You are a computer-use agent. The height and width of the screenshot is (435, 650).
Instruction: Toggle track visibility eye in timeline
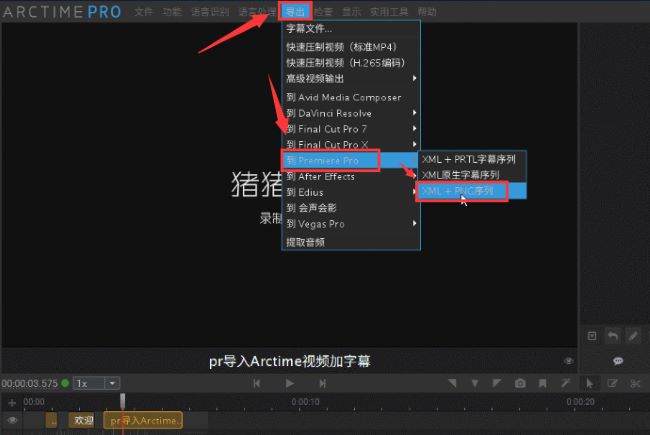(x=13, y=421)
